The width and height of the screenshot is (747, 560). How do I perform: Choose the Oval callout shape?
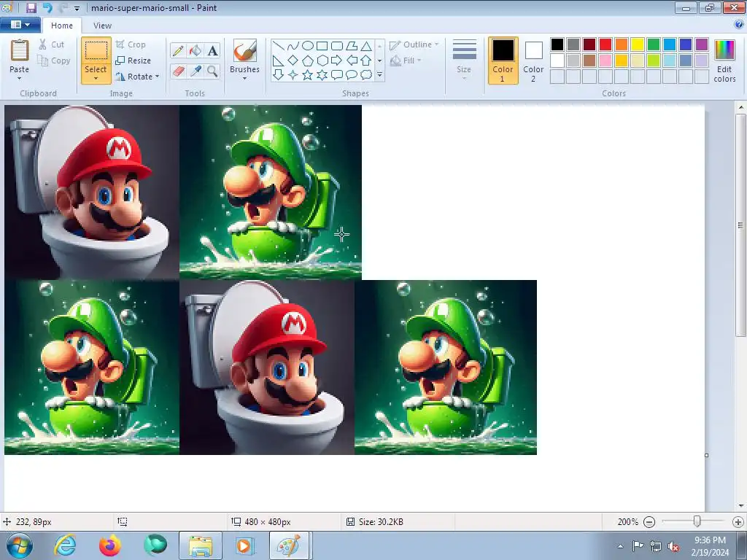pos(352,75)
